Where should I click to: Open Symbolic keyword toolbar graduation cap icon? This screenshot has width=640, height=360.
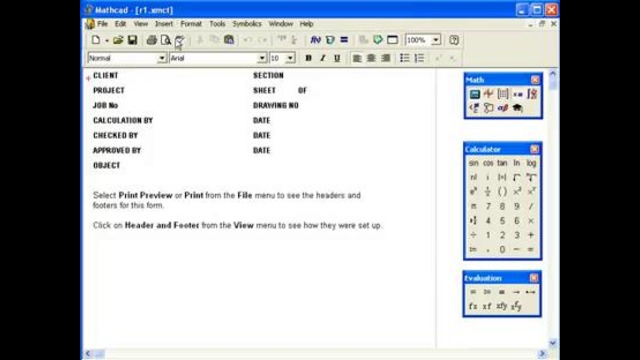pos(518,108)
